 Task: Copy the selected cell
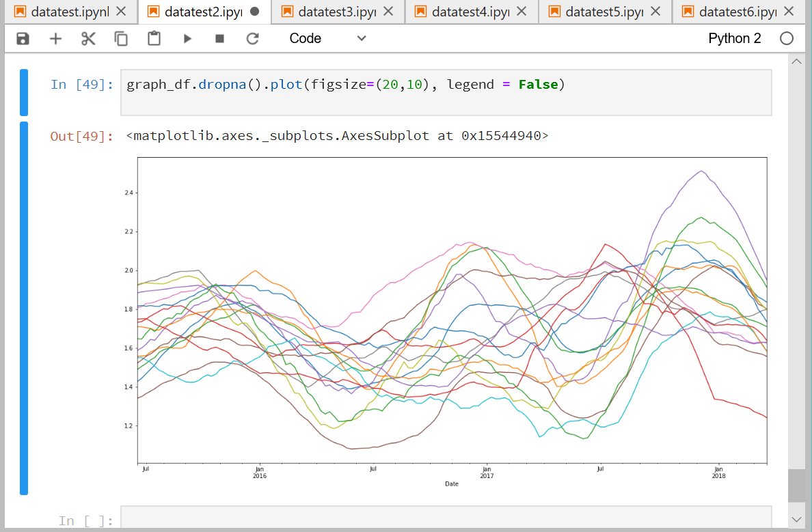[x=121, y=38]
